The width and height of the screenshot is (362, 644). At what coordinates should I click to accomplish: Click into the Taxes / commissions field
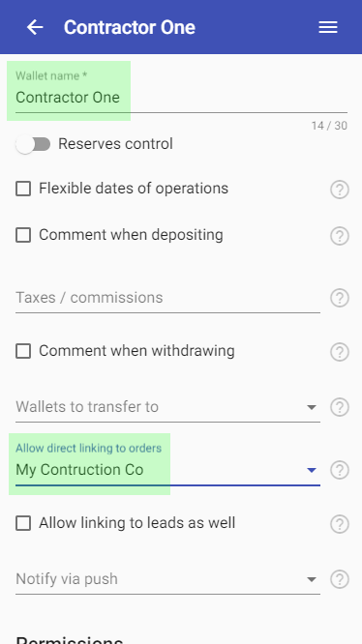tap(167, 298)
